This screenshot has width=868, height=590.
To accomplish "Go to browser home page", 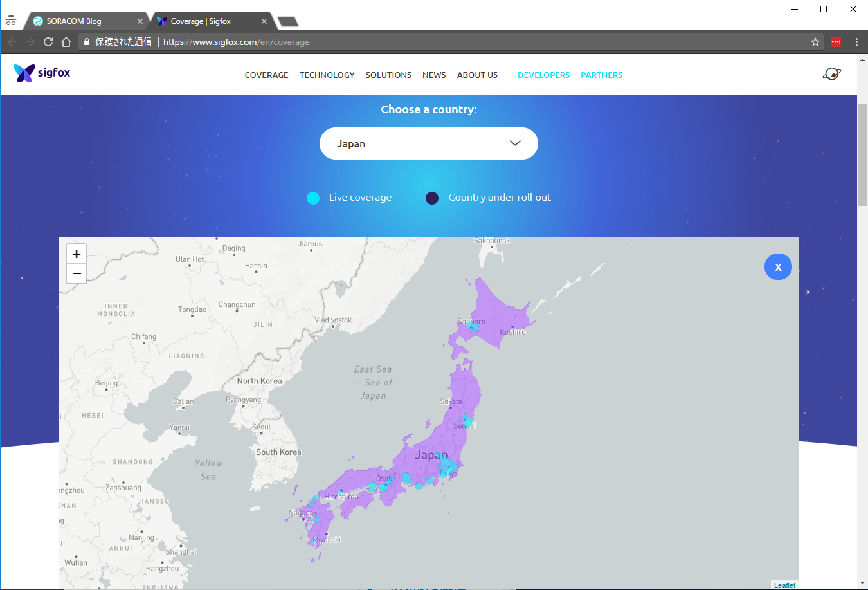I will [x=66, y=42].
